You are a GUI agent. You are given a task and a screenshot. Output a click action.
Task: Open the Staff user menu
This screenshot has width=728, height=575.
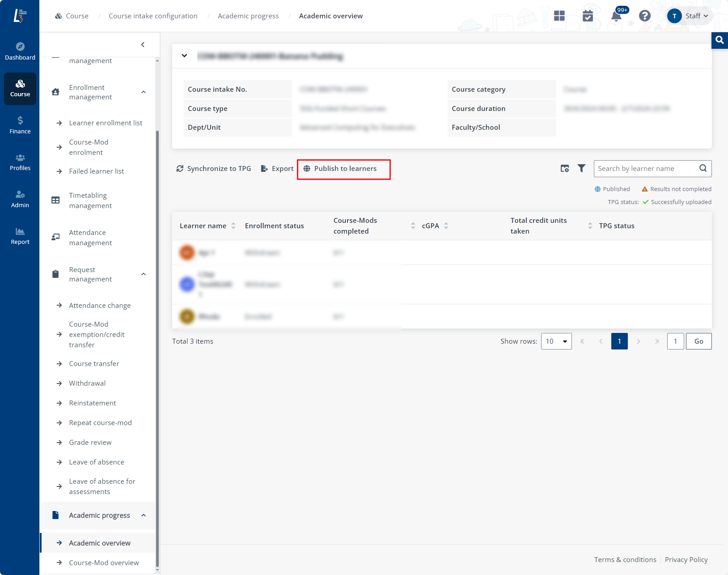click(x=690, y=16)
